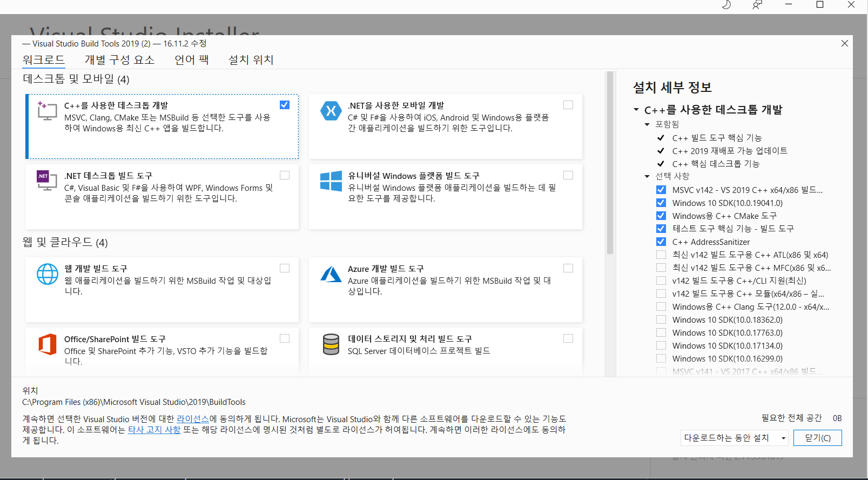This screenshot has width=868, height=480.
Task: Open the 라이선스 license link
Action: [193, 419]
